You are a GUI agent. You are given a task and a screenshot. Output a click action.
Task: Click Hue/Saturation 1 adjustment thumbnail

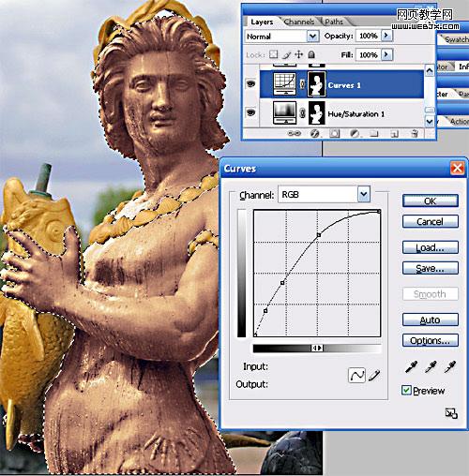tap(284, 112)
